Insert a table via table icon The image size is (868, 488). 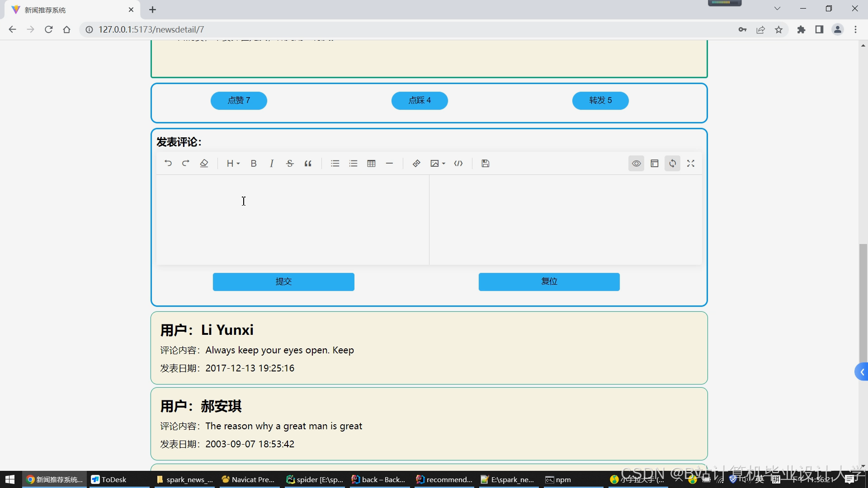(x=372, y=164)
